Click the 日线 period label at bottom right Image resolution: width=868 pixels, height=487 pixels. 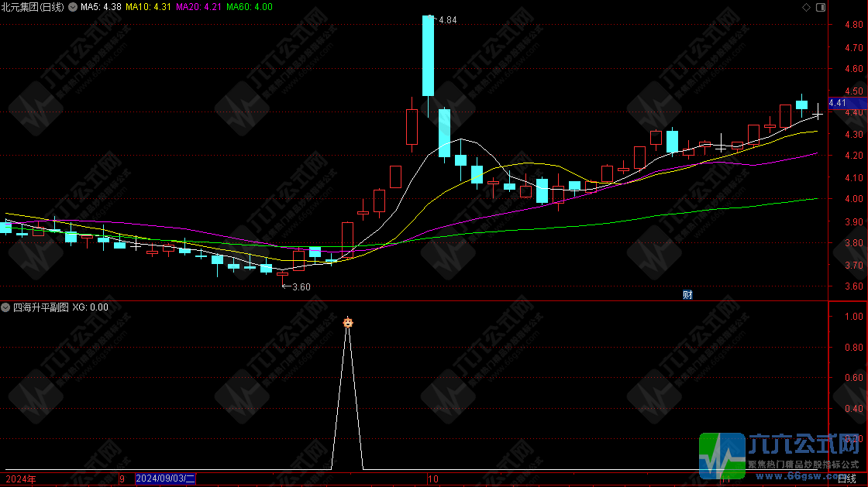click(x=847, y=479)
